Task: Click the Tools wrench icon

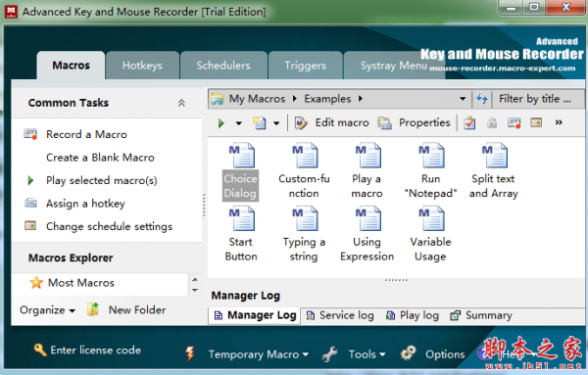Action: pos(329,354)
